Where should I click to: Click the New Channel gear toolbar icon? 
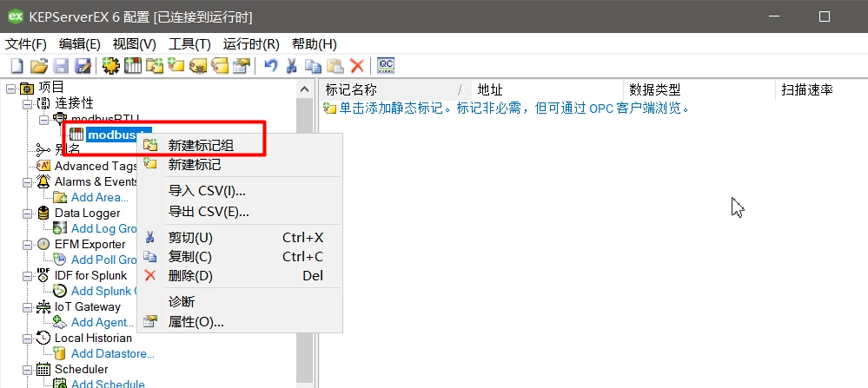(x=110, y=66)
